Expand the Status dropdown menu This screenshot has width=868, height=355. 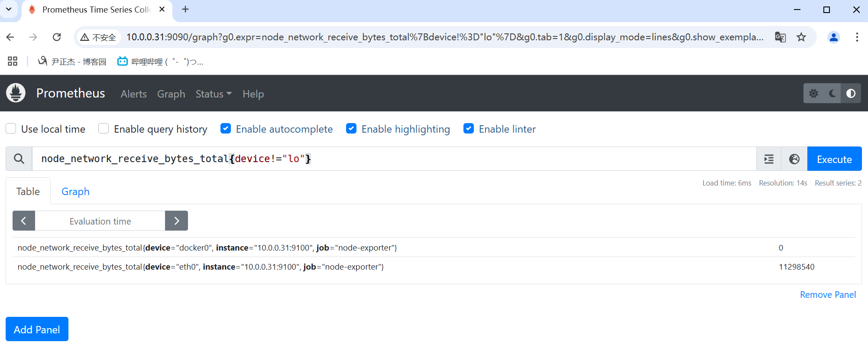coord(214,94)
